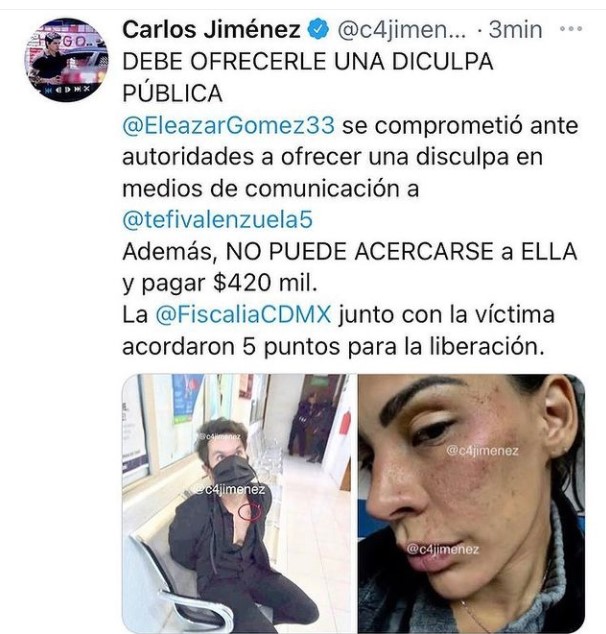Click the red circle mark on man's chest
606x634 pixels.
coord(250,512)
